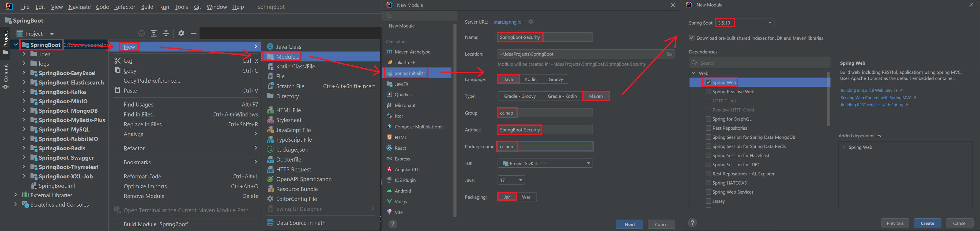Click the Collapse All toolbar icon
Image resolution: width=980 pixels, height=231 pixels.
click(x=166, y=34)
